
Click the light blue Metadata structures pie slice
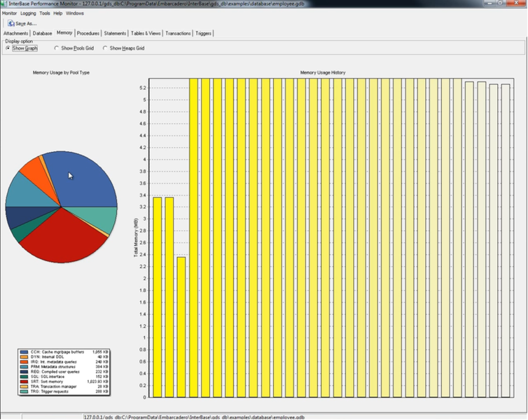tap(27, 193)
